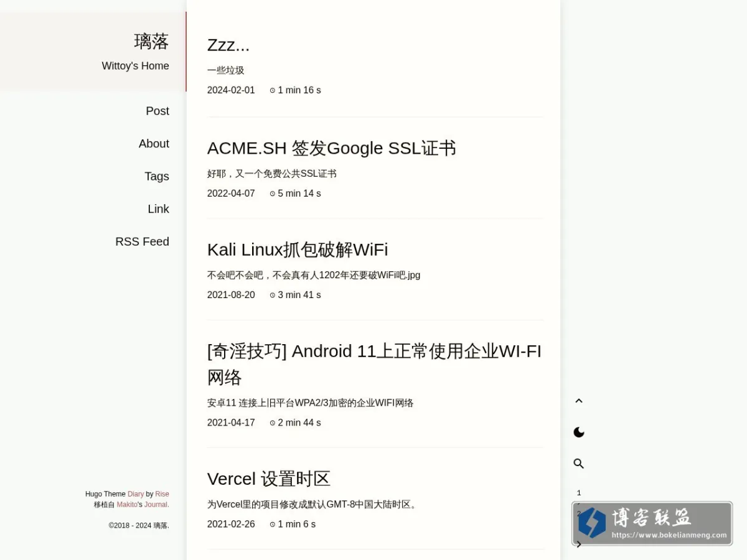Image resolution: width=747 pixels, height=560 pixels.
Task: Click next page chevron arrow
Action: pos(579,544)
